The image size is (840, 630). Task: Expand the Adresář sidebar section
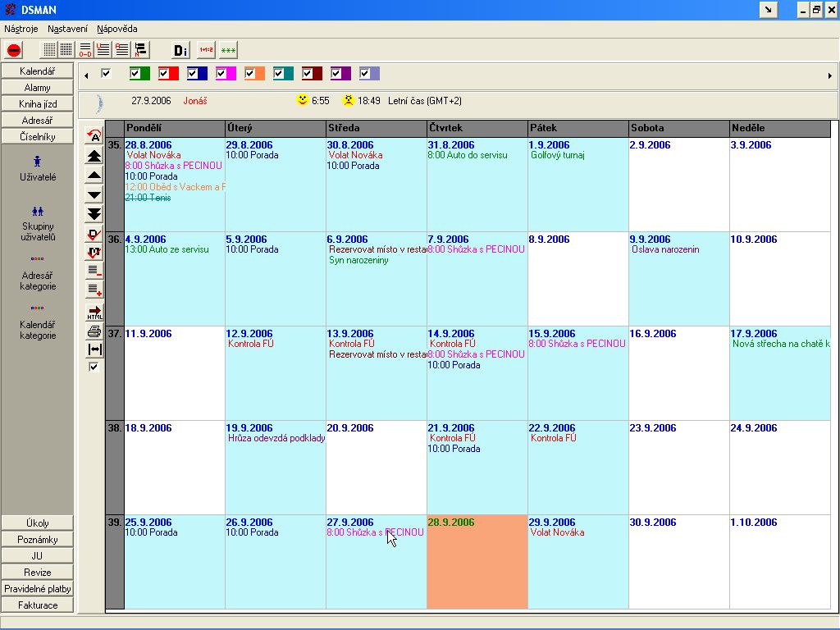point(38,120)
